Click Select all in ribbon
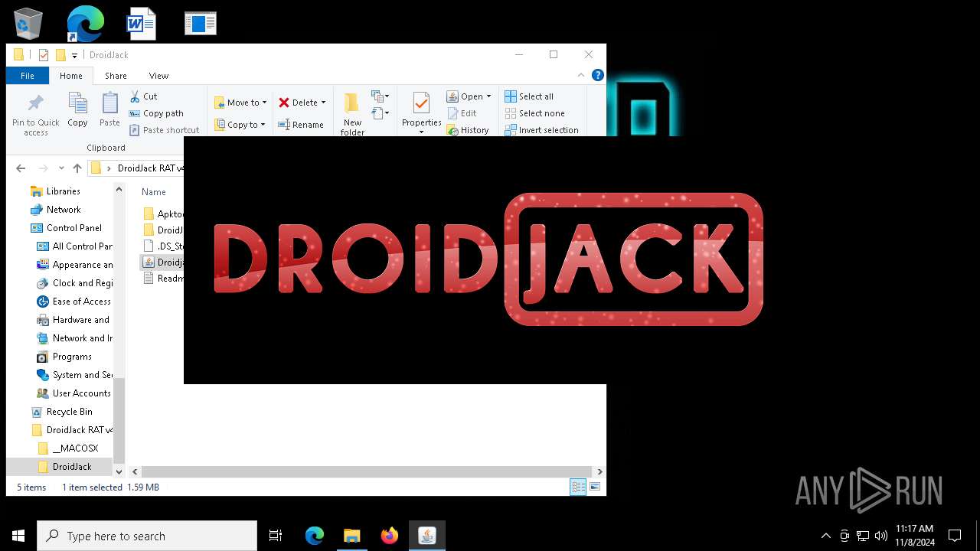The width and height of the screenshot is (980, 551). point(529,96)
